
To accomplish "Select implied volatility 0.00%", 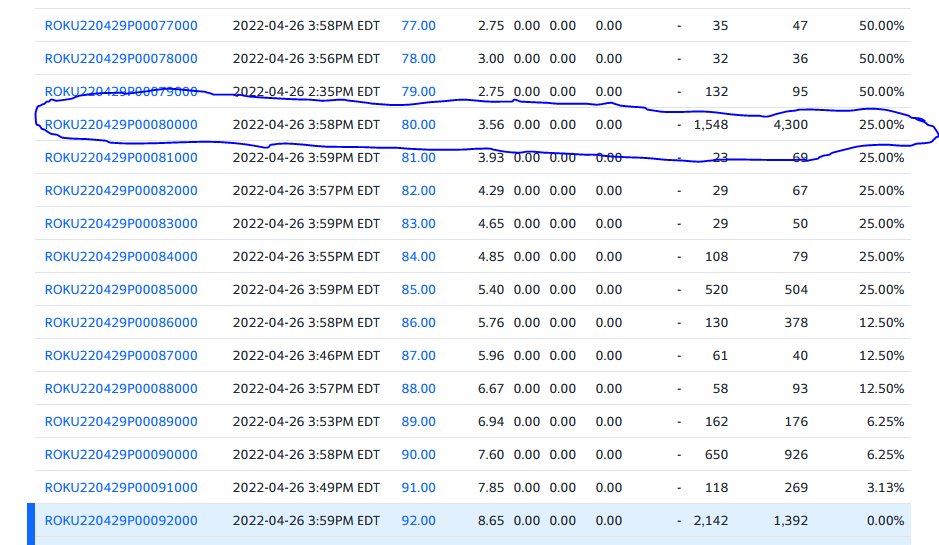I will (x=885, y=520).
